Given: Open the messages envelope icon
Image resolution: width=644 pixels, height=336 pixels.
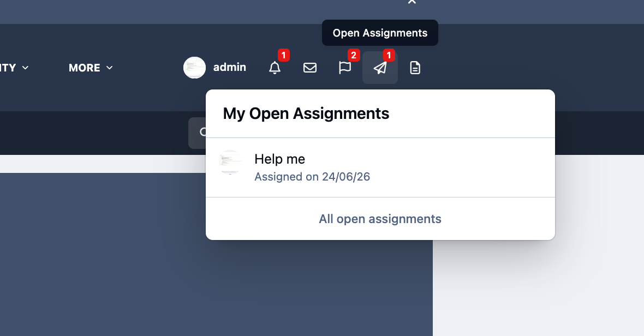Looking at the screenshot, I should (309, 68).
